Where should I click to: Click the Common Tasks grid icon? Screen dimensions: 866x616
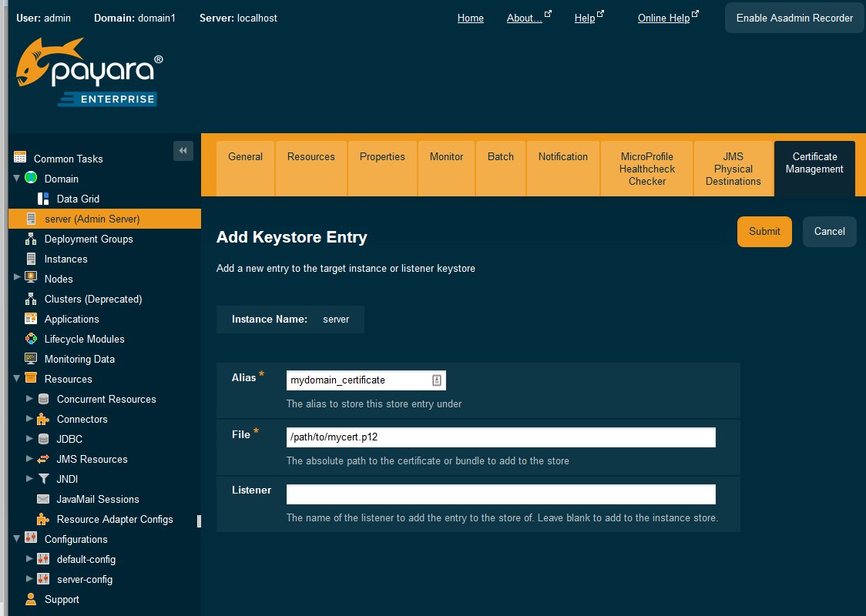click(21, 158)
